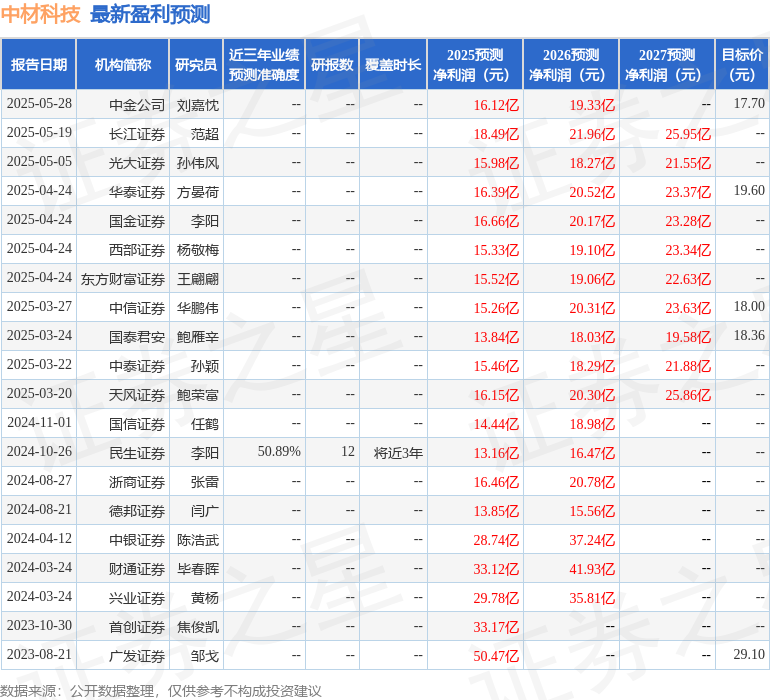
Task: Click the 最新盈利预测 heading text
Action: click(150, 14)
